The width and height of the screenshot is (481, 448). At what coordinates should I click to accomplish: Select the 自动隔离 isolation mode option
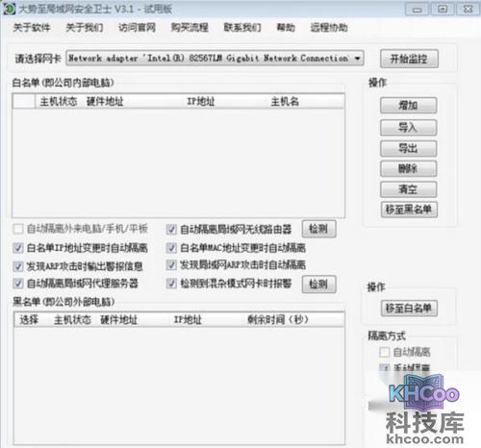(x=384, y=352)
